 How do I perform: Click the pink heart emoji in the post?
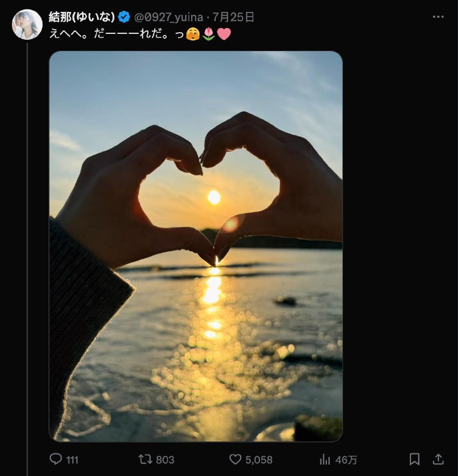[223, 33]
